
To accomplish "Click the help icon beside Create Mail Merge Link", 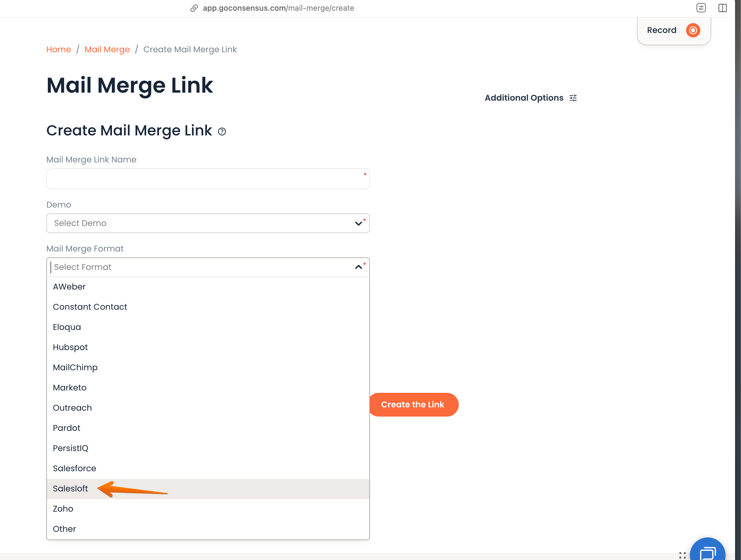I will 222,132.
